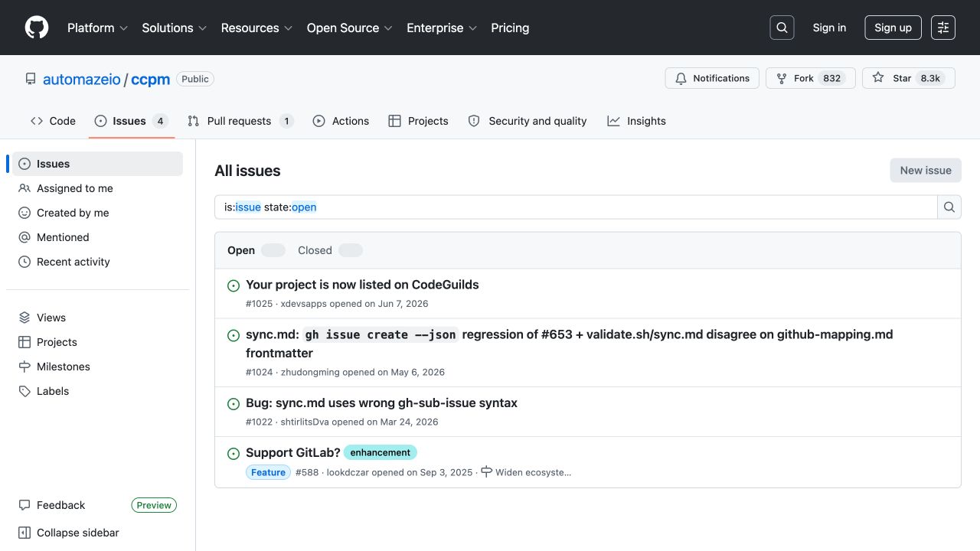
Task: Expand the Open Source dropdown
Action: 350,28
